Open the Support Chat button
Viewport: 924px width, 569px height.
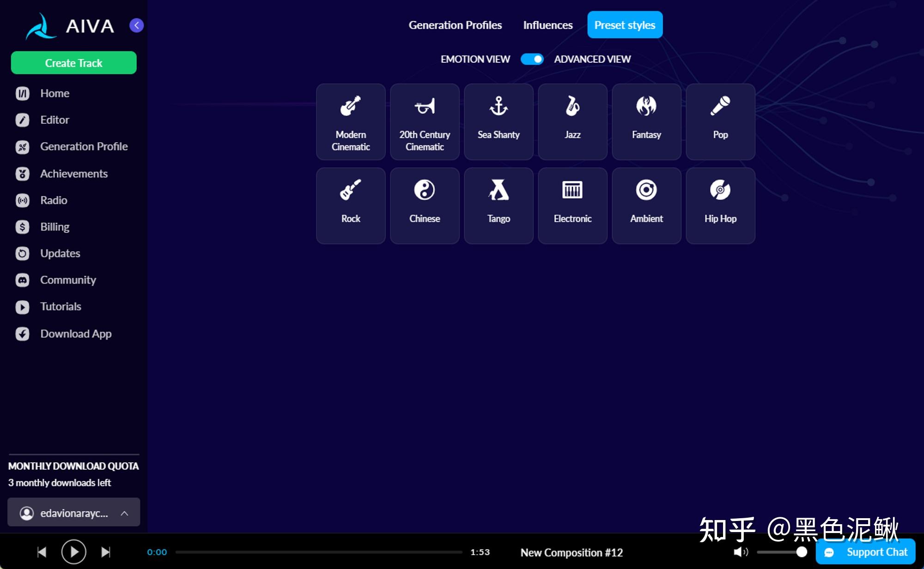(866, 552)
